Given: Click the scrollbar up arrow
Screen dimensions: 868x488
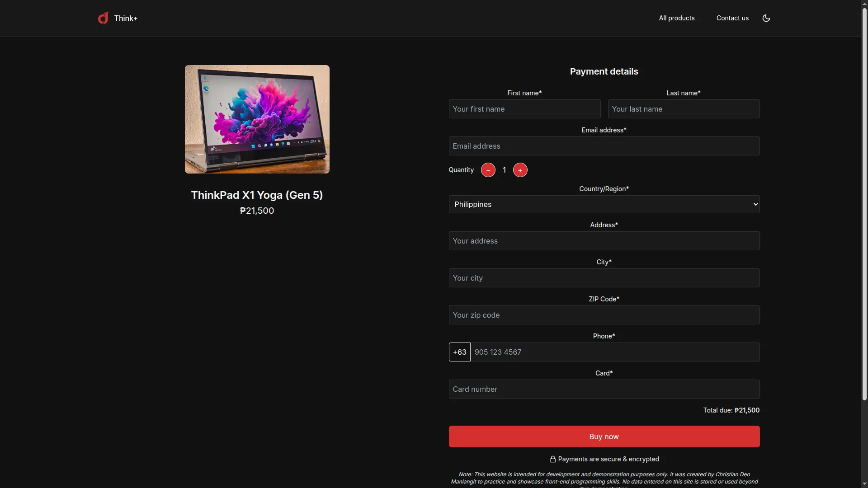Looking at the screenshot, I should [864, 4].
